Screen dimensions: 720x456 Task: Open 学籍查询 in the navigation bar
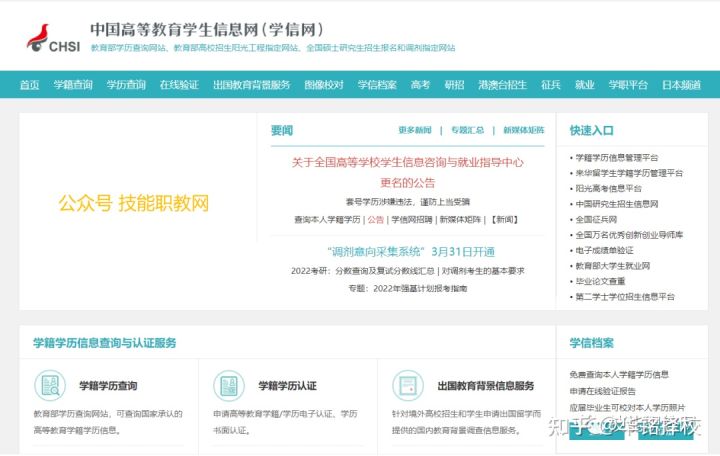pyautogui.click(x=73, y=85)
